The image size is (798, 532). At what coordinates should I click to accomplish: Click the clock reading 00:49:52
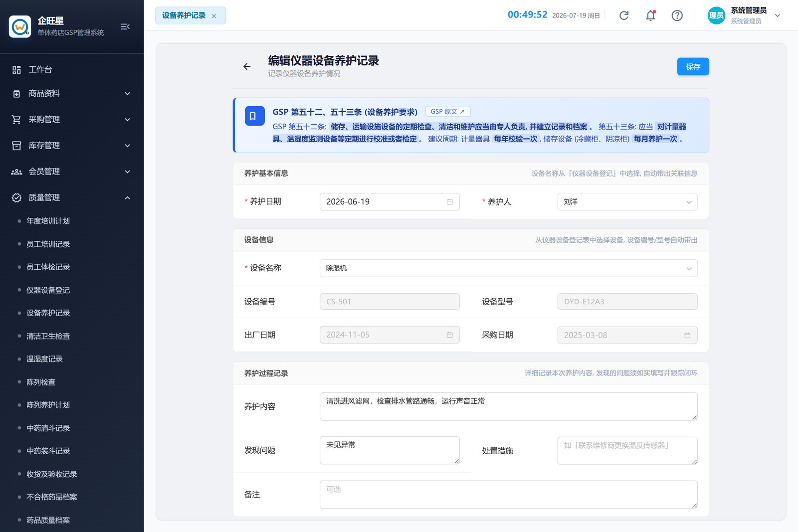pos(527,15)
